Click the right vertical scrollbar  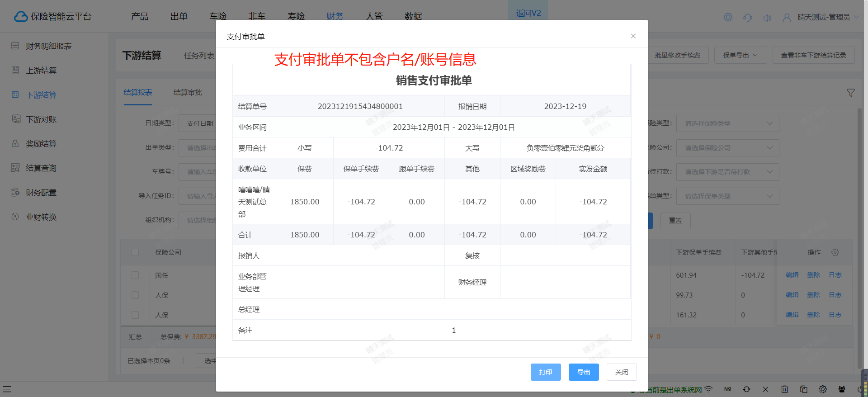[x=859, y=238]
